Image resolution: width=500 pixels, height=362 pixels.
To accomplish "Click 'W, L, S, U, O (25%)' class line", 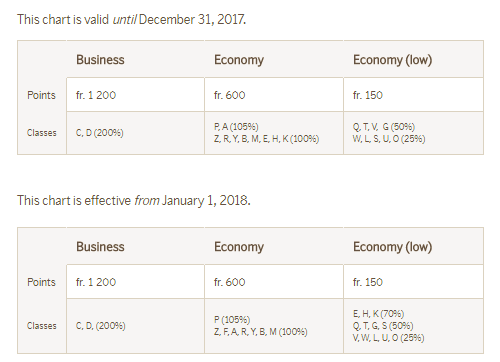I will click(389, 139).
